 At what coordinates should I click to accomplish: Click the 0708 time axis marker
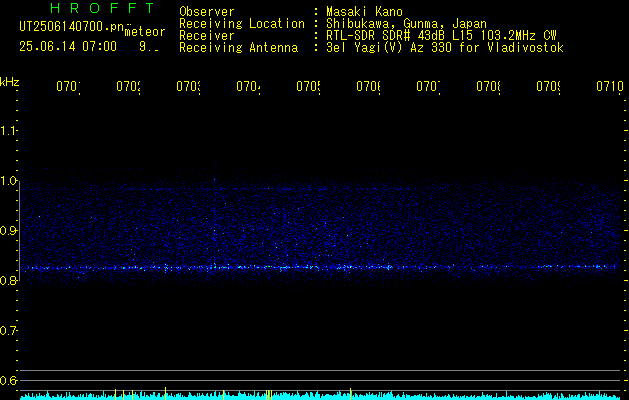point(488,86)
